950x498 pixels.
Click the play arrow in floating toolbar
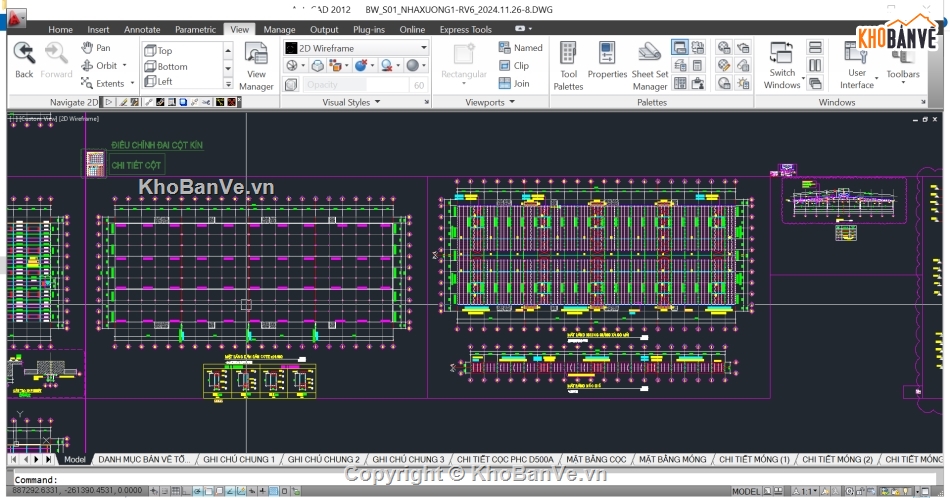tap(108, 102)
